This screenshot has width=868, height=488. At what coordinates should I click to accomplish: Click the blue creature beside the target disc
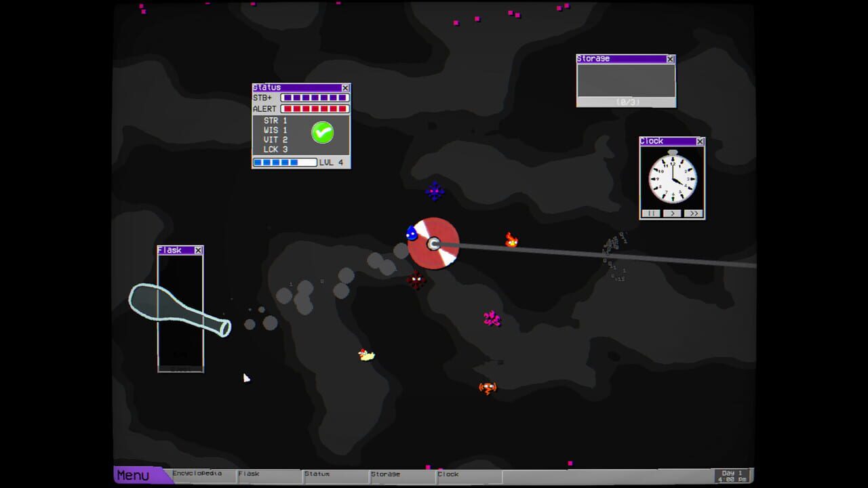(x=412, y=233)
